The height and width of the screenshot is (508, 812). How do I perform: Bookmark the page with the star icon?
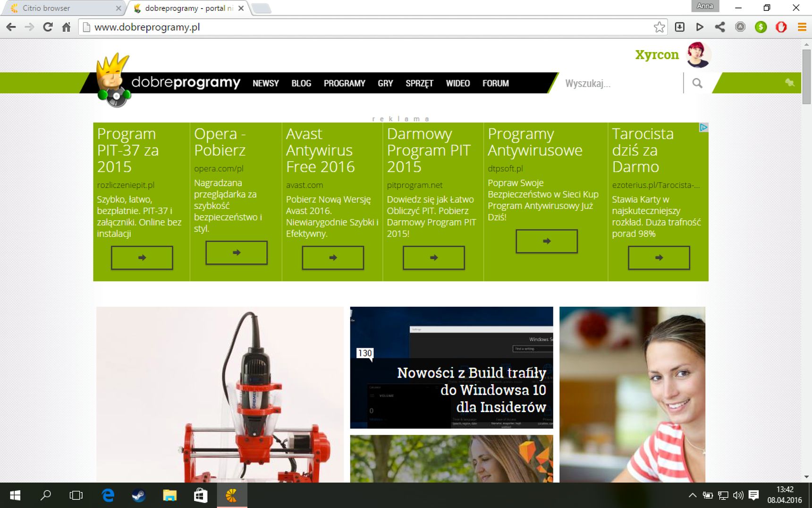(659, 27)
